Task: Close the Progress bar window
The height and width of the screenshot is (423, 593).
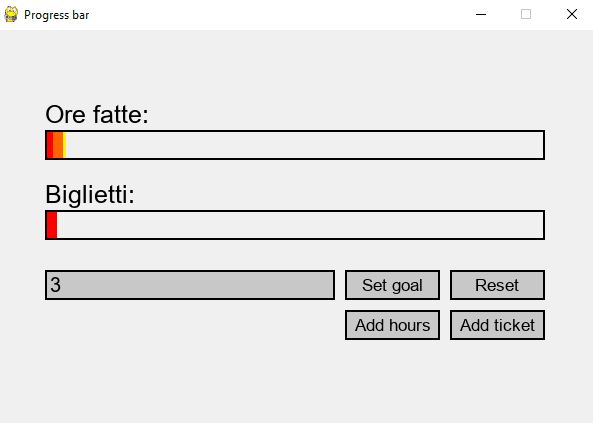Action: click(572, 14)
